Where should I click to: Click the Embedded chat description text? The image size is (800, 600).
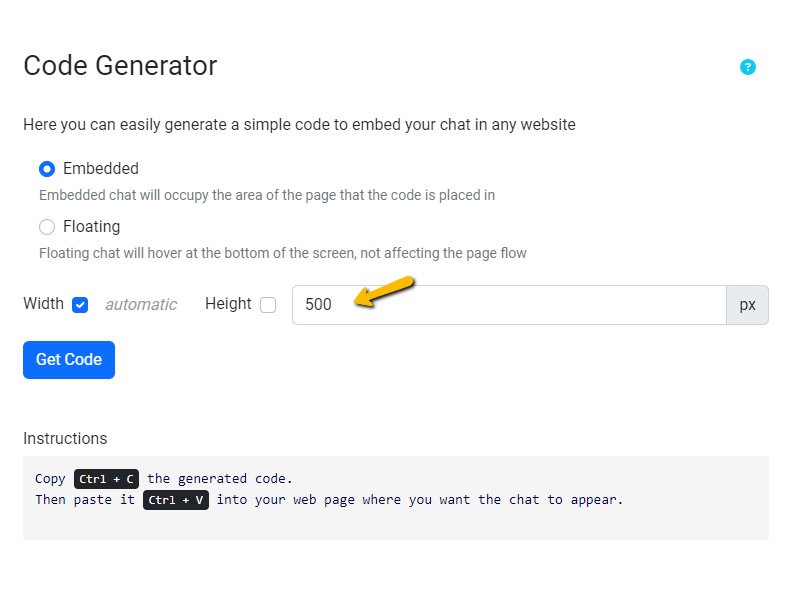coord(267,195)
